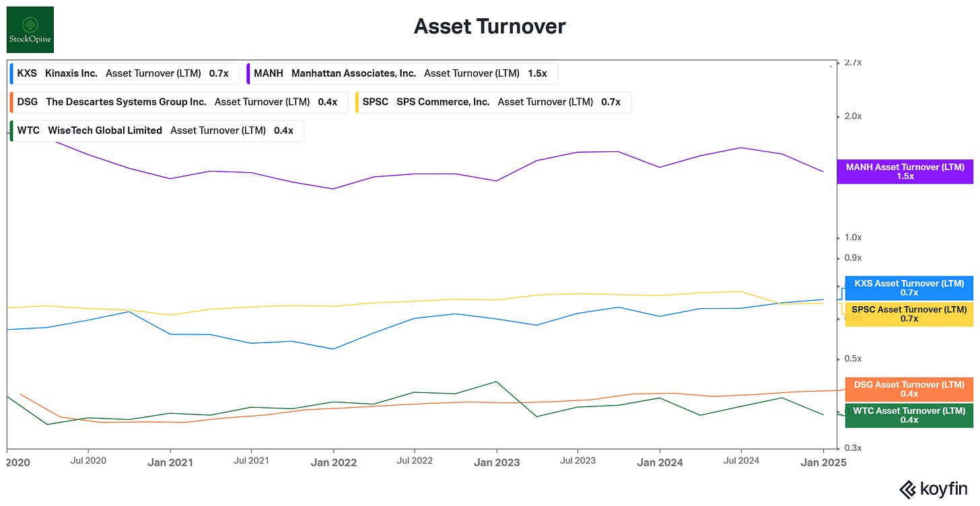The height and width of the screenshot is (506, 980).
Task: Click the yellow SPSC Asset Turnover 0.7x label
Action: coord(909,314)
